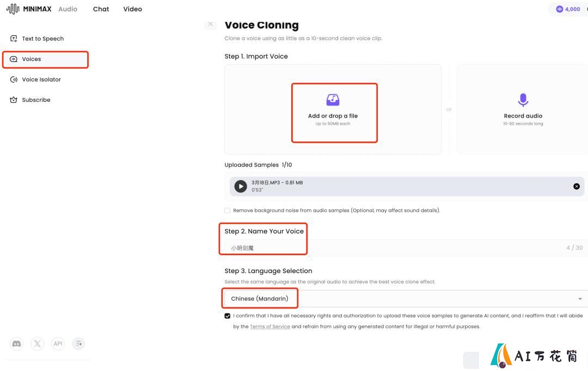Open the Terms of Service link

[270, 326]
